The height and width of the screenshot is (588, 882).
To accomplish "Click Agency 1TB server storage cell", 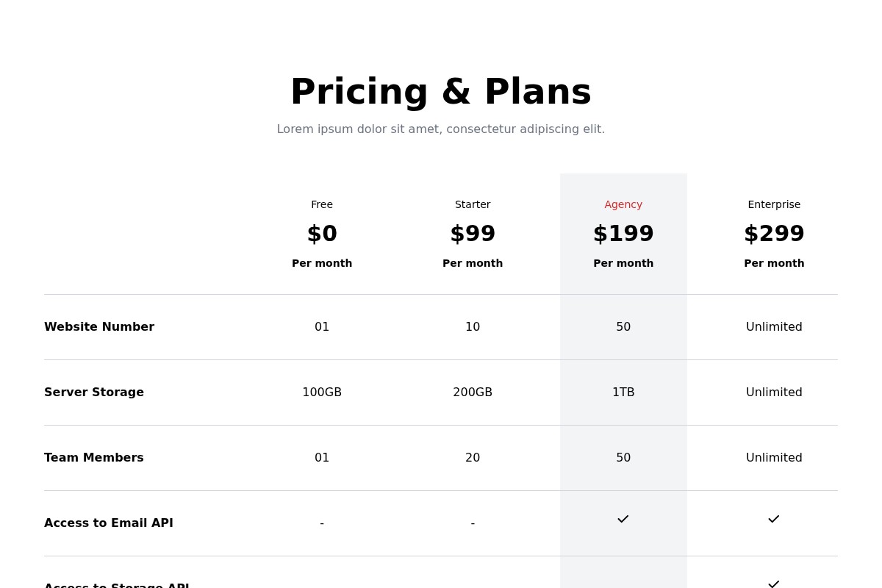I will click(x=623, y=392).
